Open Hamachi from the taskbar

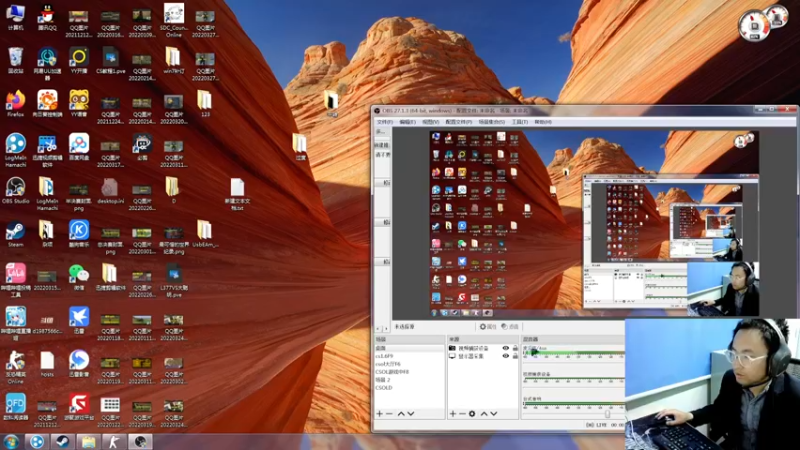37,441
